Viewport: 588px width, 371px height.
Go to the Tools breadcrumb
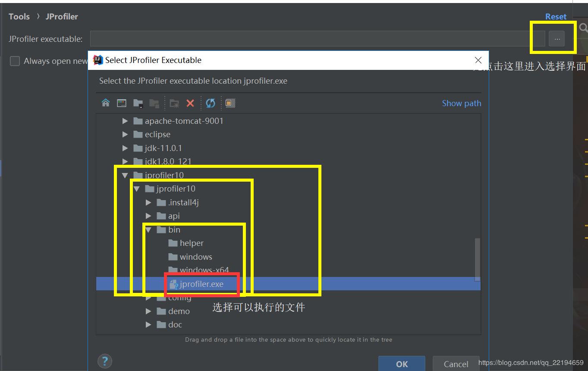click(19, 16)
